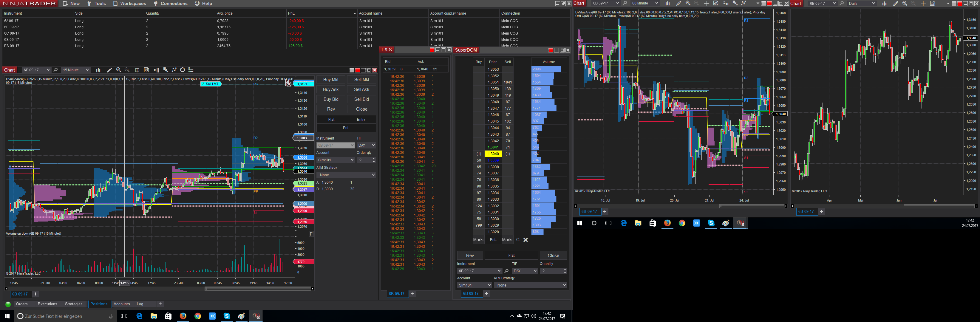Toggle red link button in T&S title bar
The height and width of the screenshot is (322, 980).
[x=432, y=50]
